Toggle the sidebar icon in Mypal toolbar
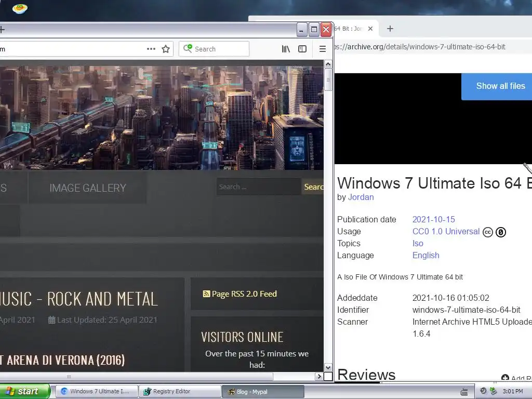 click(x=302, y=49)
